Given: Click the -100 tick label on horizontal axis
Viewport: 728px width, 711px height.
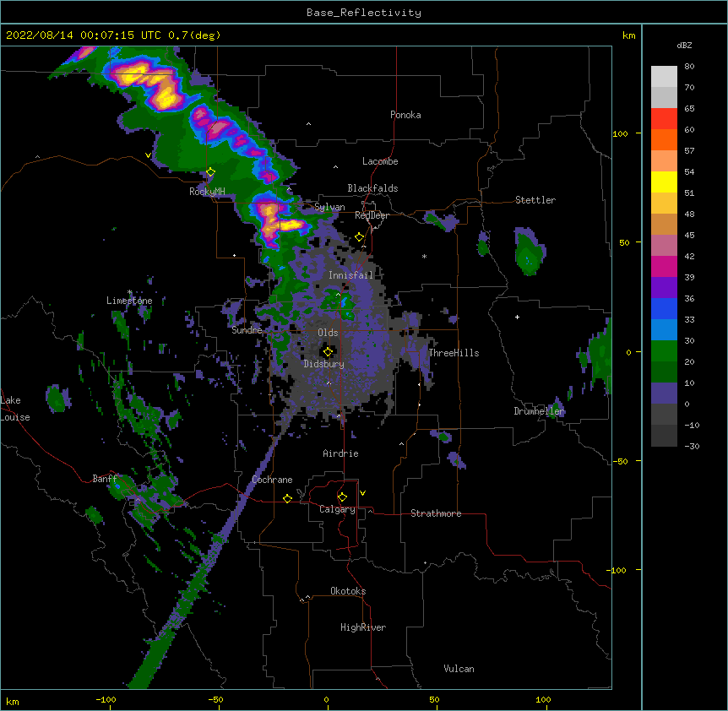Looking at the screenshot, I should tap(106, 699).
